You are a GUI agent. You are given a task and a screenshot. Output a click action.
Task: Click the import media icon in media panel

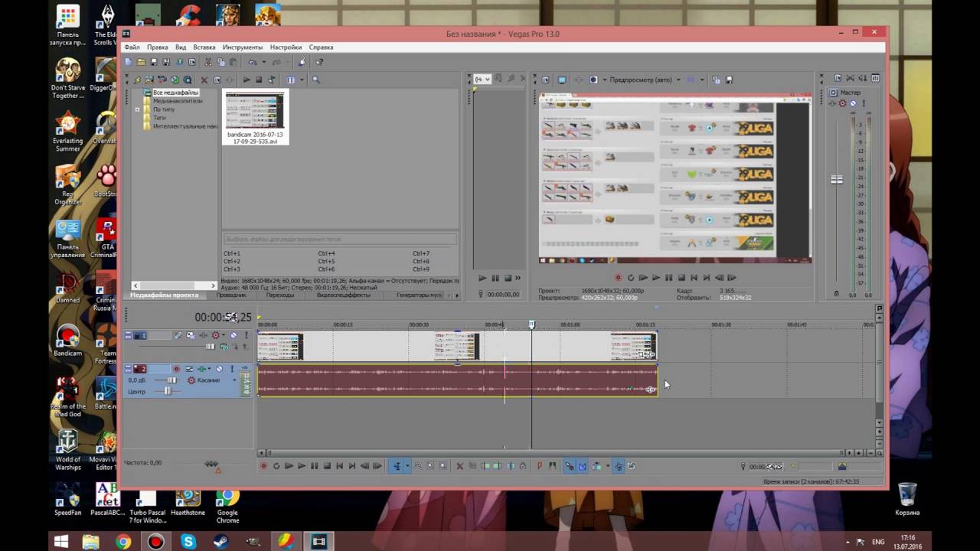tap(149, 80)
